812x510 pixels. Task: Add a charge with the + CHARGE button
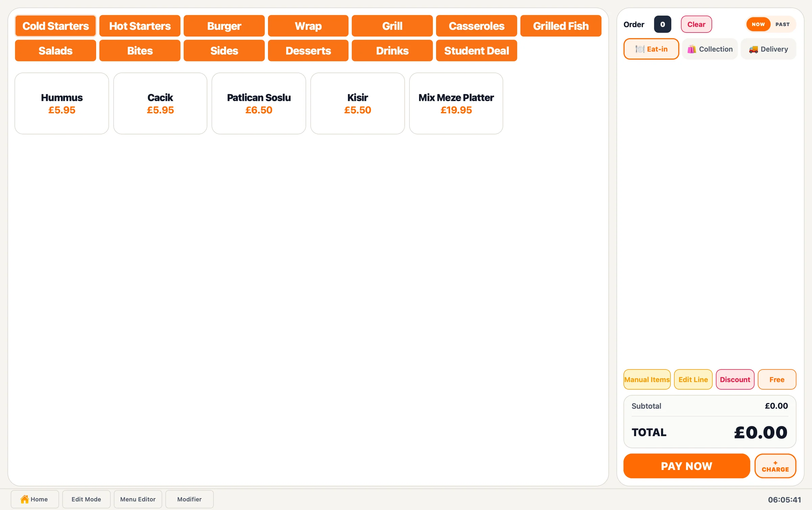[775, 466]
